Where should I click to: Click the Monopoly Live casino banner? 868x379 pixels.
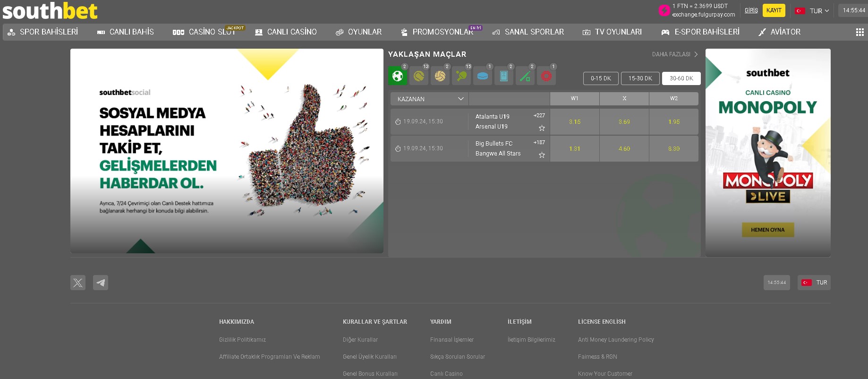pyautogui.click(x=768, y=153)
